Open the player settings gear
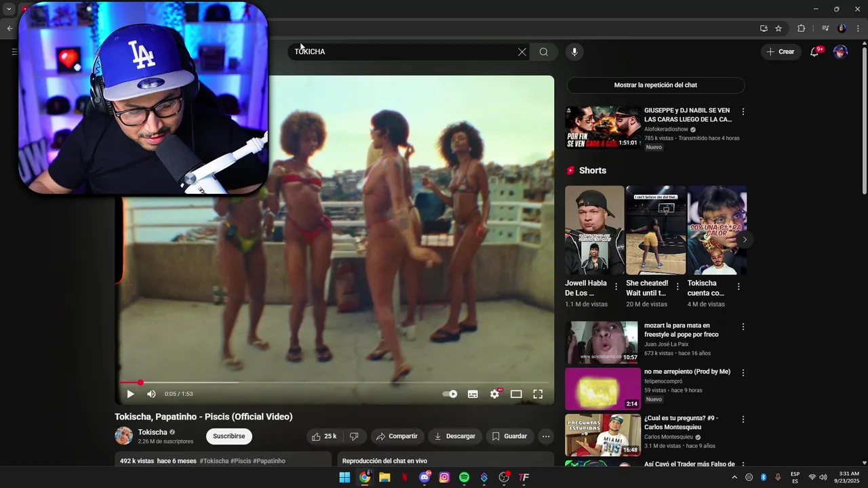 (494, 394)
